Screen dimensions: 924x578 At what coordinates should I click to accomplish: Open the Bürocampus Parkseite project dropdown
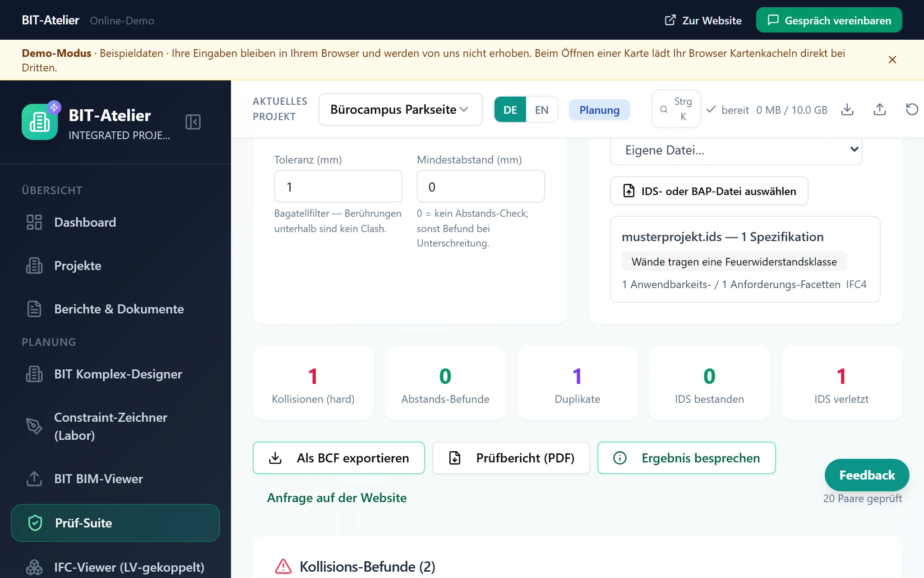click(400, 109)
